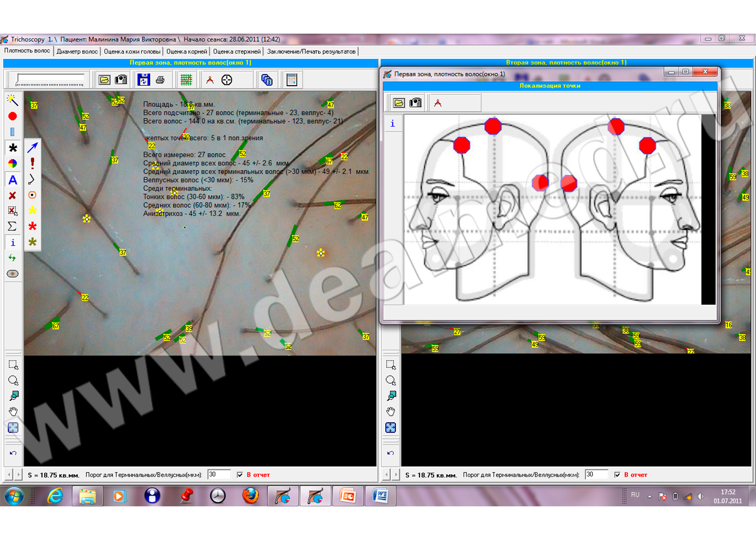Click magnifier zoom tool in first zone

14,396
